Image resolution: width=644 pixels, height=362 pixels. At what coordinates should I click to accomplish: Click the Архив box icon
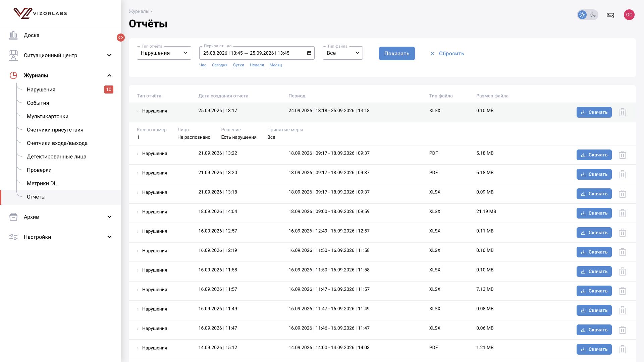click(x=13, y=217)
